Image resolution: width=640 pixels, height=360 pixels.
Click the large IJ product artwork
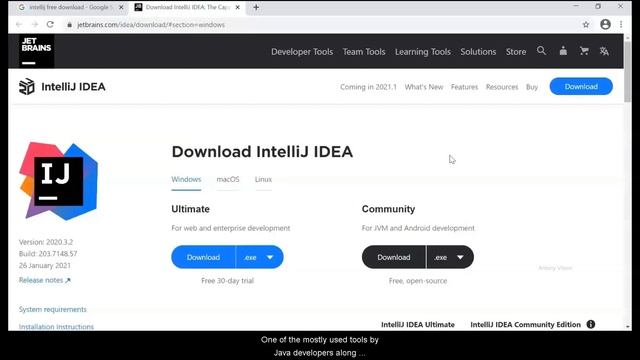58,181
